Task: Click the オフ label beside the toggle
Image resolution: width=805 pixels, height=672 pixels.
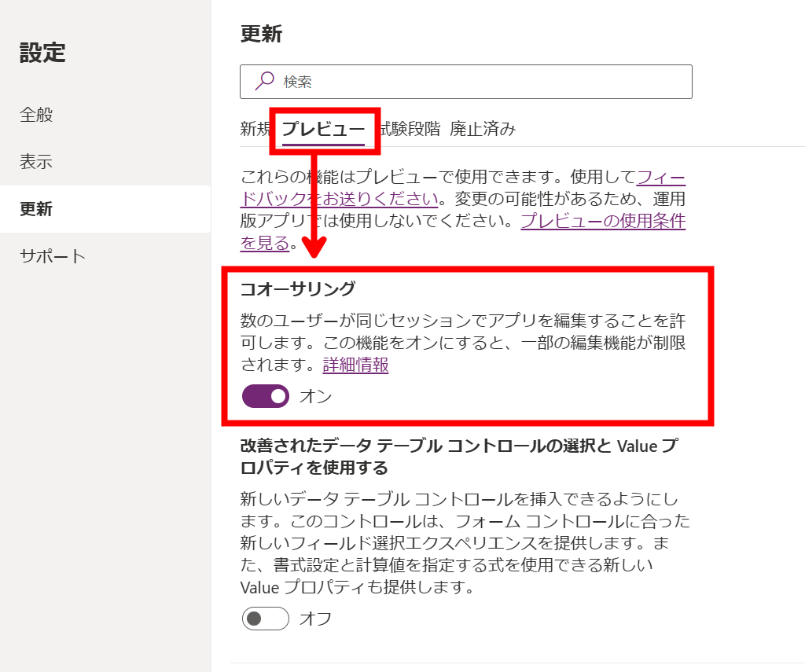Action: pyautogui.click(x=315, y=619)
